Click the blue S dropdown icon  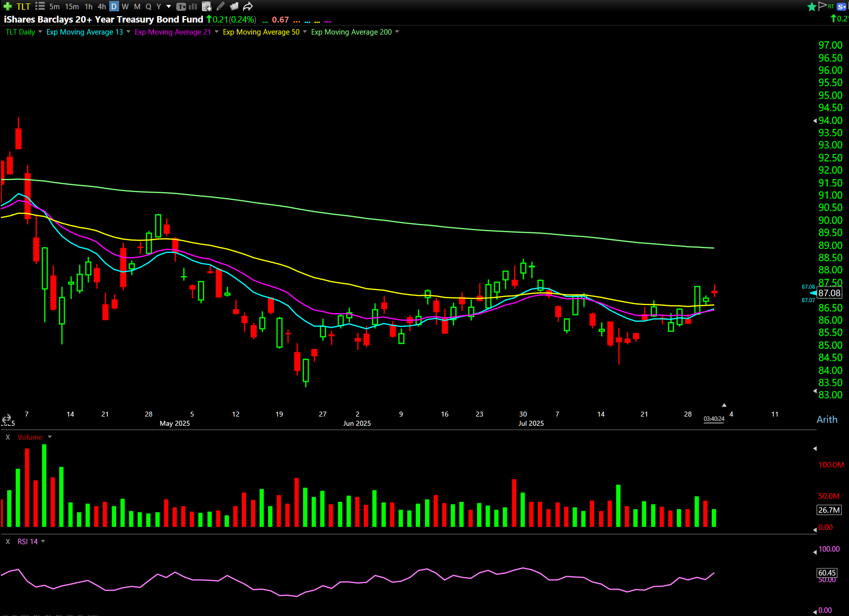(842, 6)
